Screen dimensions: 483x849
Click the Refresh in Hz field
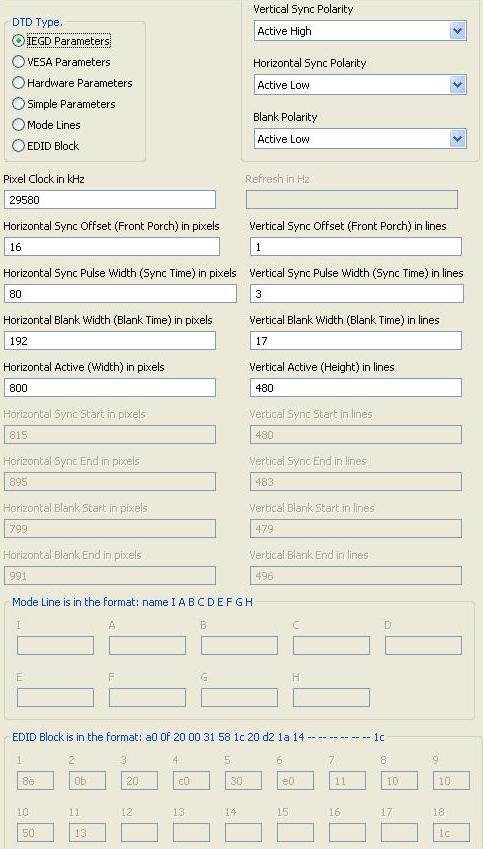click(x=352, y=200)
